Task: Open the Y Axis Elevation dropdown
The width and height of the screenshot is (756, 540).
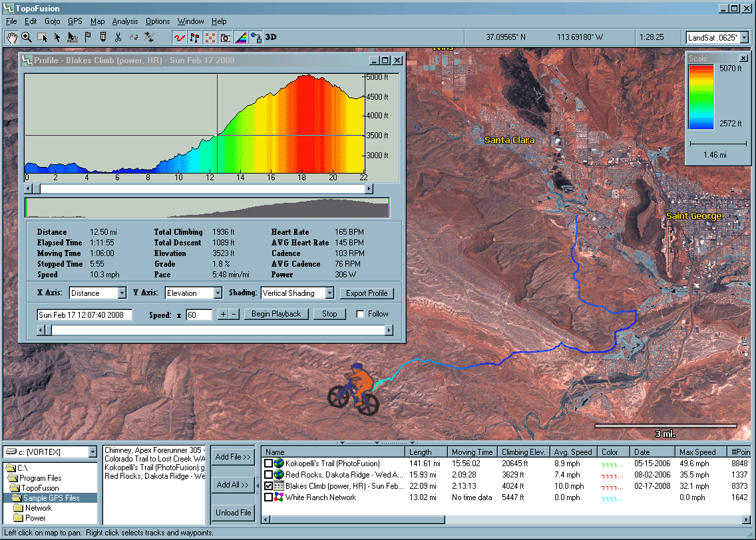Action: coord(218,293)
